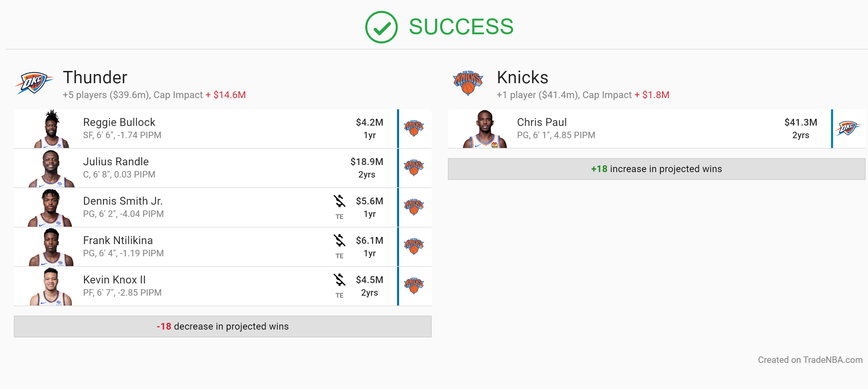Click the green success checkmark icon

381,27
